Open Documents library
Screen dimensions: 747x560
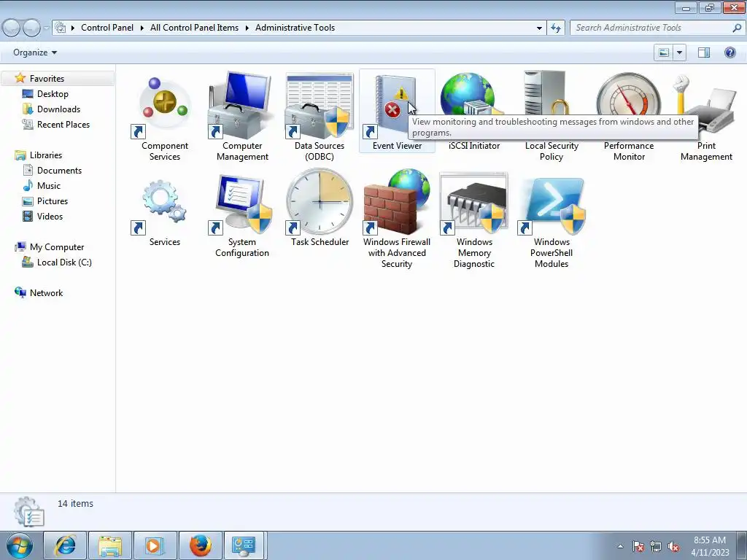click(59, 171)
